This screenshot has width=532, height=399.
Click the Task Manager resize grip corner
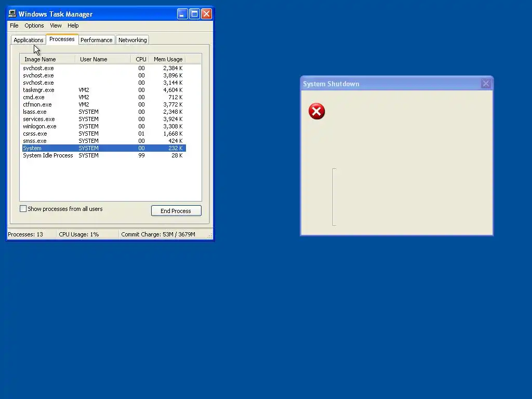point(210,236)
